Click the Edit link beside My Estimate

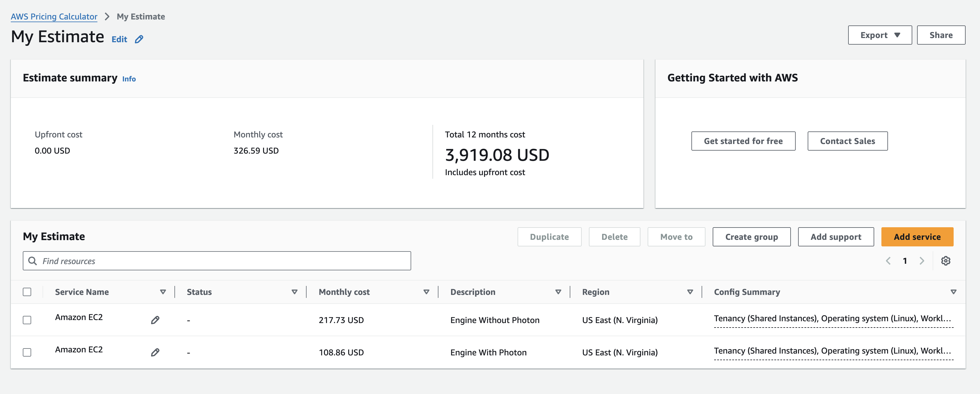click(119, 39)
